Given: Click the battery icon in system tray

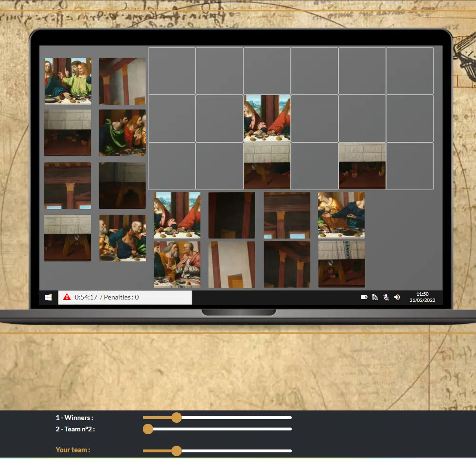Looking at the screenshot, I should pyautogui.click(x=364, y=297).
